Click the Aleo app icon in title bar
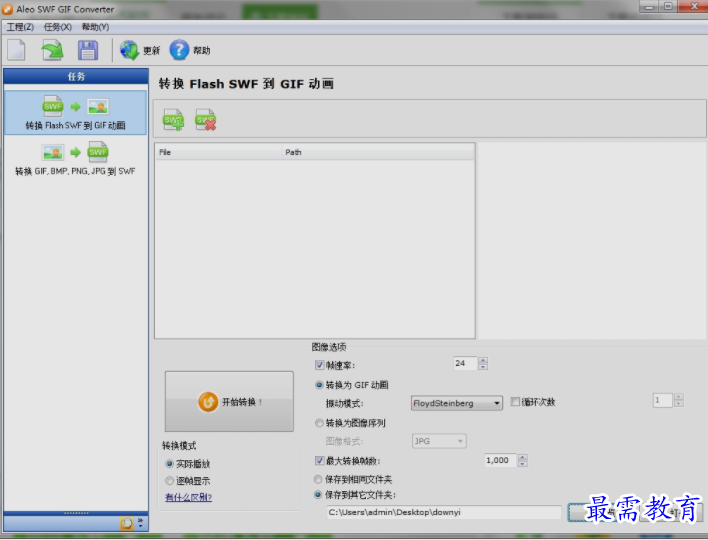Image resolution: width=708 pixels, height=540 pixels. coord(7,9)
